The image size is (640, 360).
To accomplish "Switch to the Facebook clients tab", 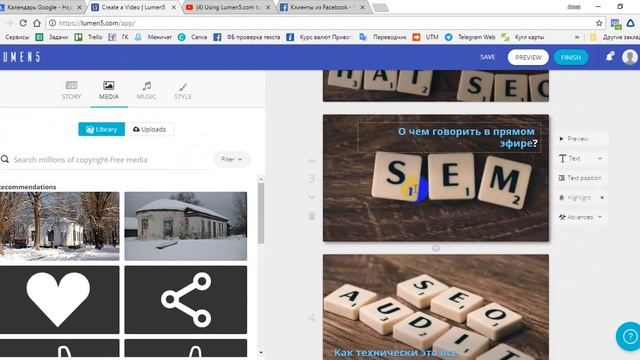I will point(321,7).
